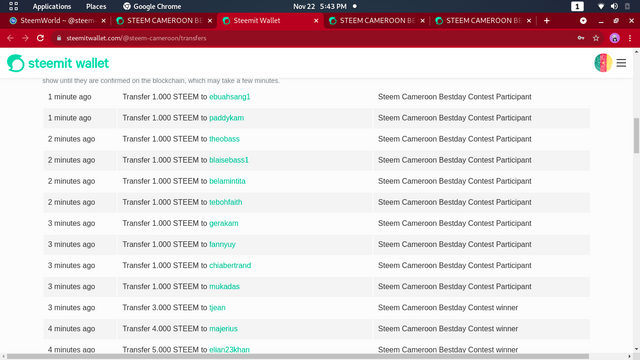Click '2 minutes ago' in theobass row
The width and height of the screenshot is (640, 360).
[71, 139]
